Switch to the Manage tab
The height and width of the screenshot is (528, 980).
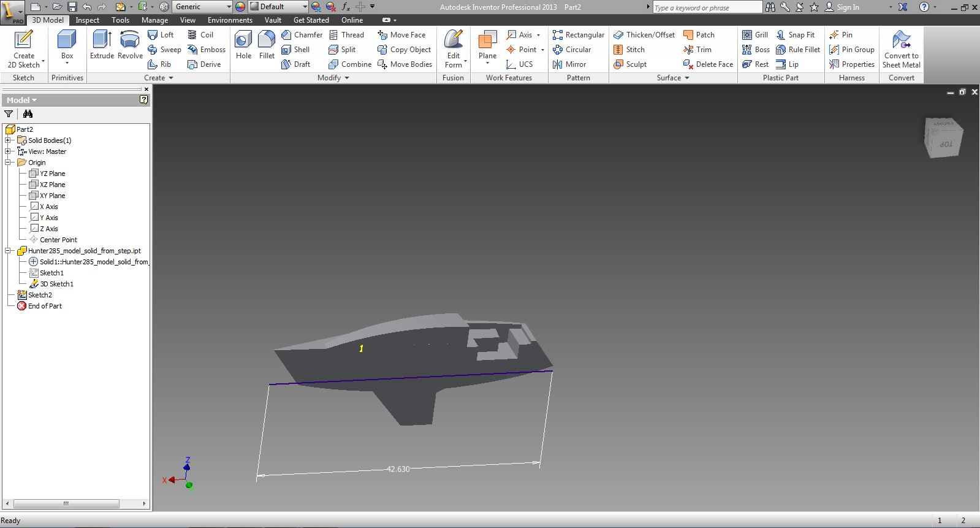click(x=154, y=20)
